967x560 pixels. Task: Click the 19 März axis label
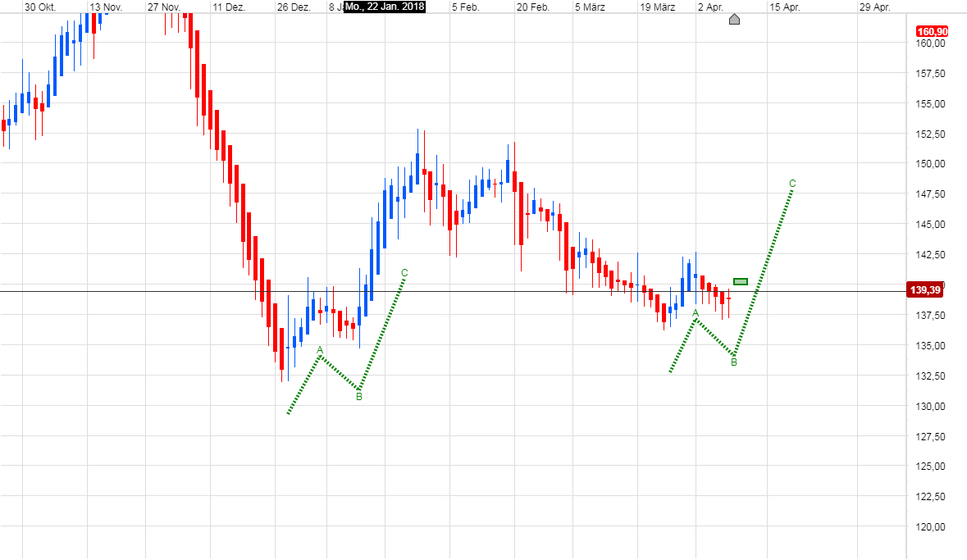tap(658, 7)
